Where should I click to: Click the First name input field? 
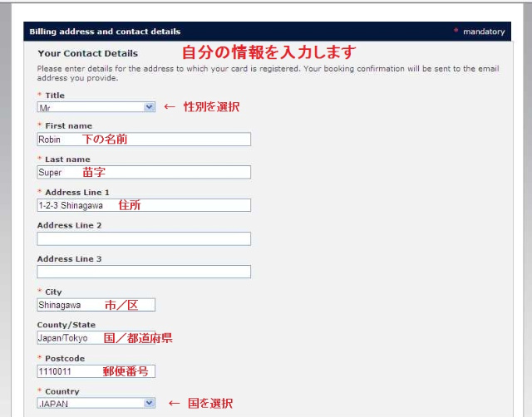[x=144, y=140]
